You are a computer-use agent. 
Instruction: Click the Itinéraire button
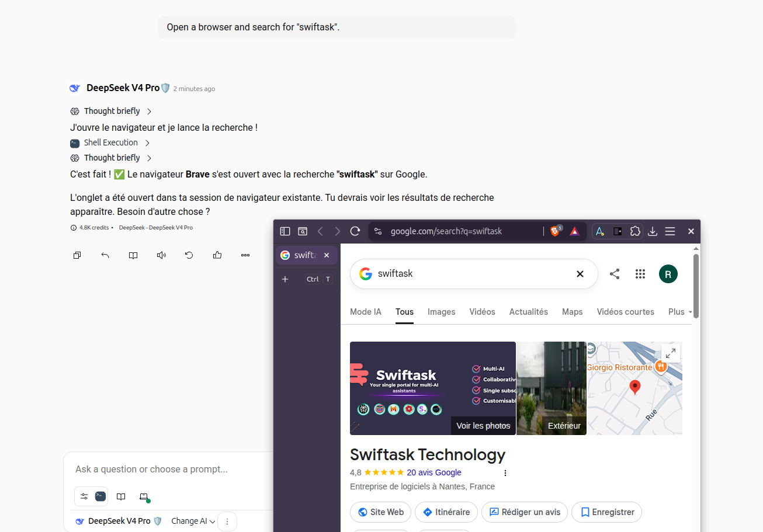coord(446,512)
